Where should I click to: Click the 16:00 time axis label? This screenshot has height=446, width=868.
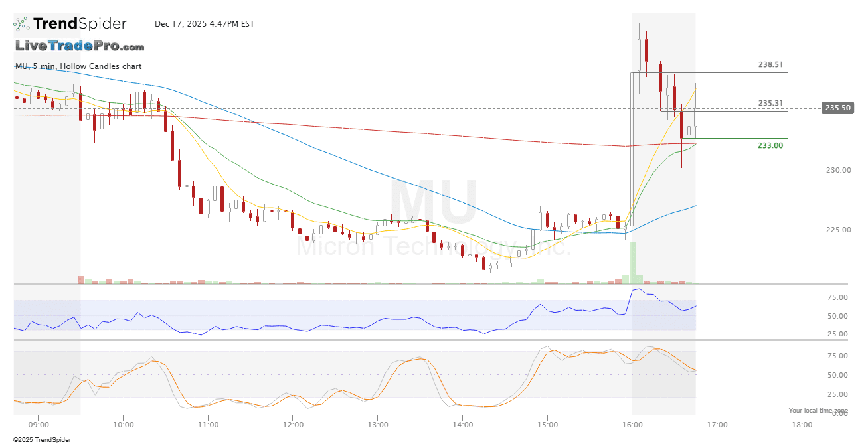pyautogui.click(x=632, y=424)
